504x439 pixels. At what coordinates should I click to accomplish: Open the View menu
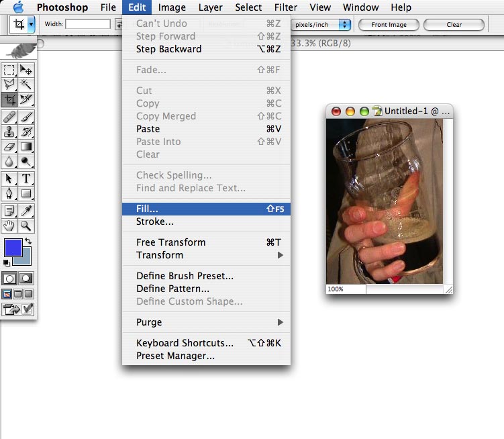[320, 7]
